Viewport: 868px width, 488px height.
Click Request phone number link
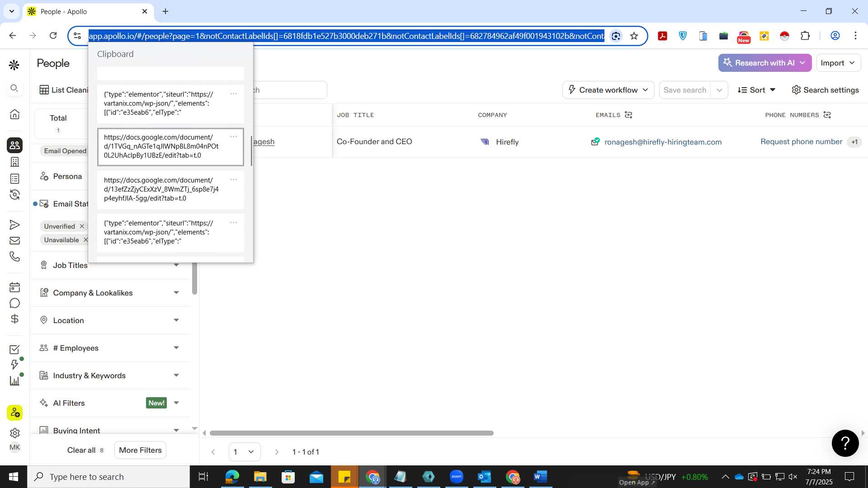coord(801,141)
